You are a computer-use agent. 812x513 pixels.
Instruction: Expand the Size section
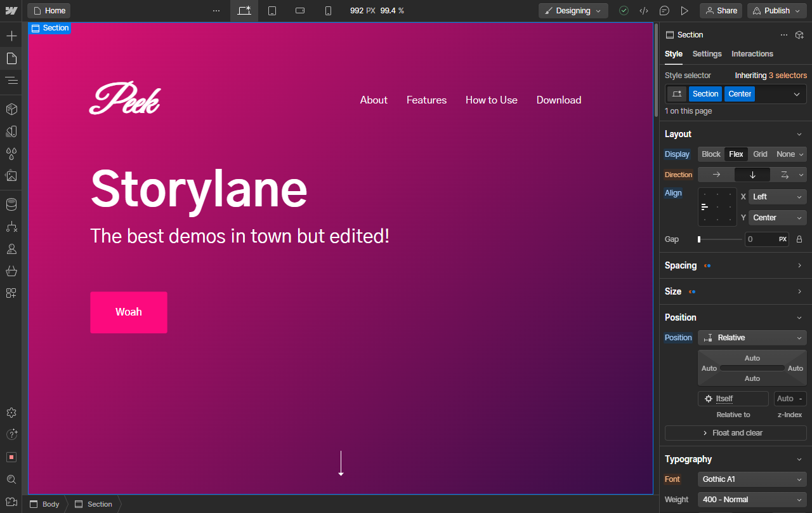735,291
